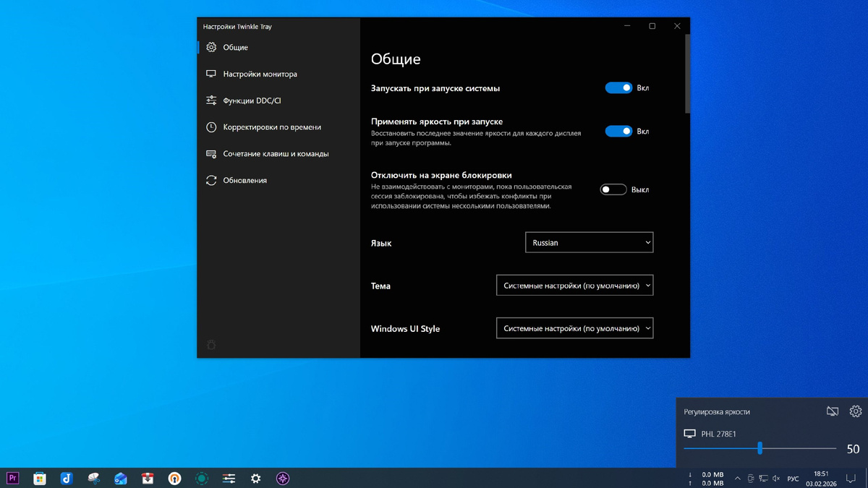Open Adobe Premiere Pro from the taskbar
This screenshot has width=868, height=488.
coord(12,478)
